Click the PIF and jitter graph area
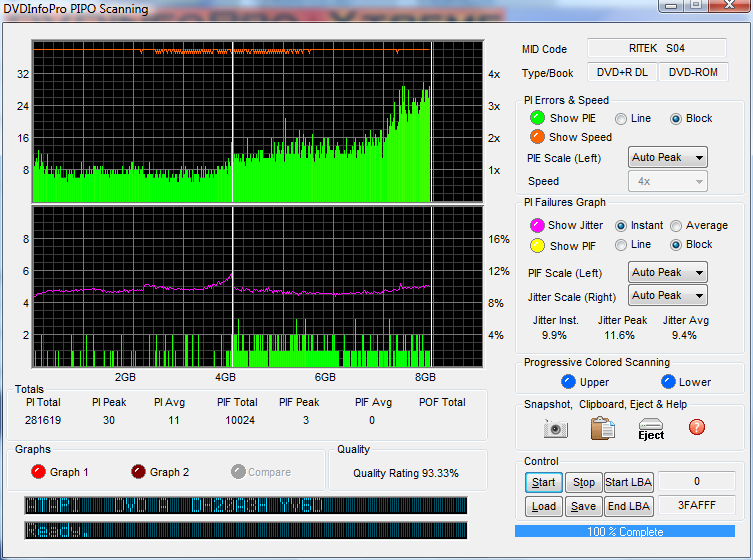This screenshot has width=753, height=560. pos(257,287)
